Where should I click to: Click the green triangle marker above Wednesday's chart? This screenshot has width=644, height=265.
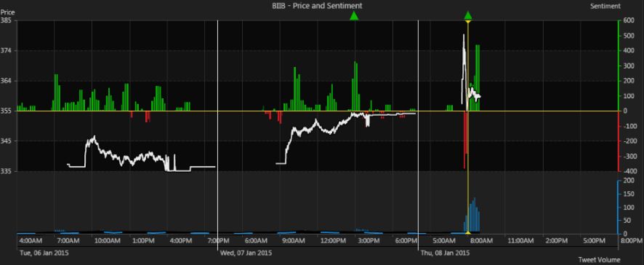[354, 16]
